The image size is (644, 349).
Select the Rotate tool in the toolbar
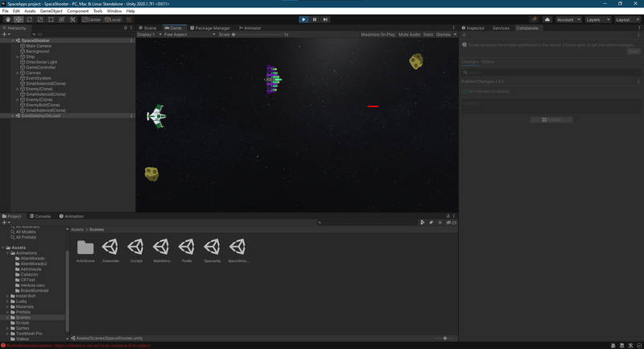[x=29, y=19]
